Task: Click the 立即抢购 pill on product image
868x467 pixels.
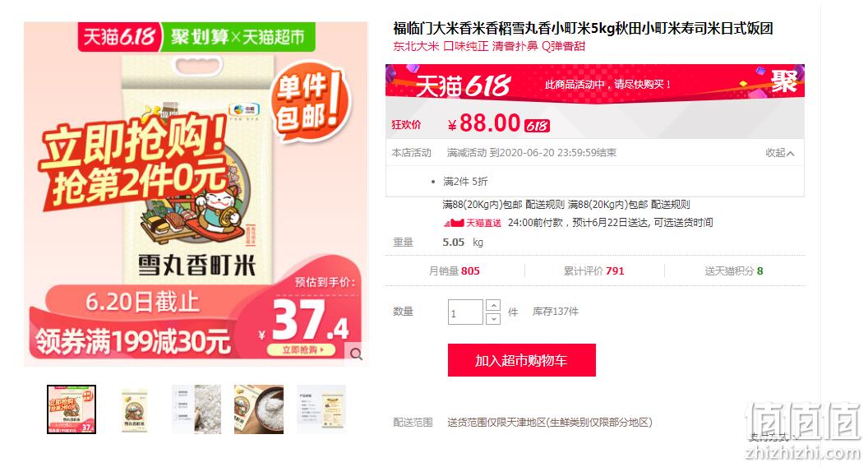Action: click(x=301, y=350)
